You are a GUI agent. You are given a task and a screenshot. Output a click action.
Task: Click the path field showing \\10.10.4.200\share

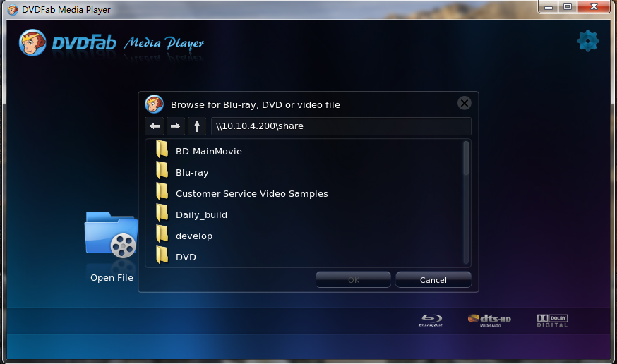coord(341,126)
